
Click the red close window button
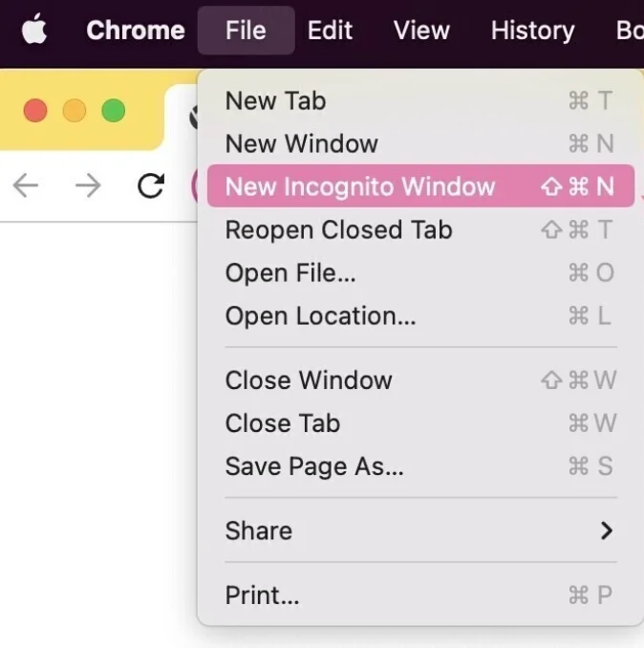click(35, 111)
